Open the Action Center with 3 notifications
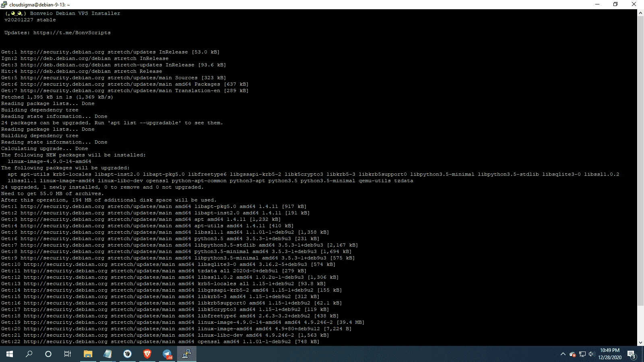The height and width of the screenshot is (362, 644). coord(631,354)
